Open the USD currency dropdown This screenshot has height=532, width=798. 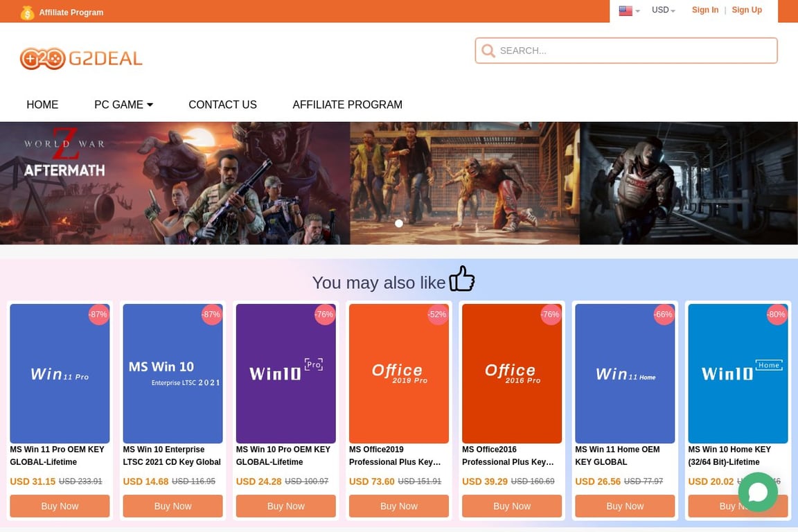click(663, 10)
